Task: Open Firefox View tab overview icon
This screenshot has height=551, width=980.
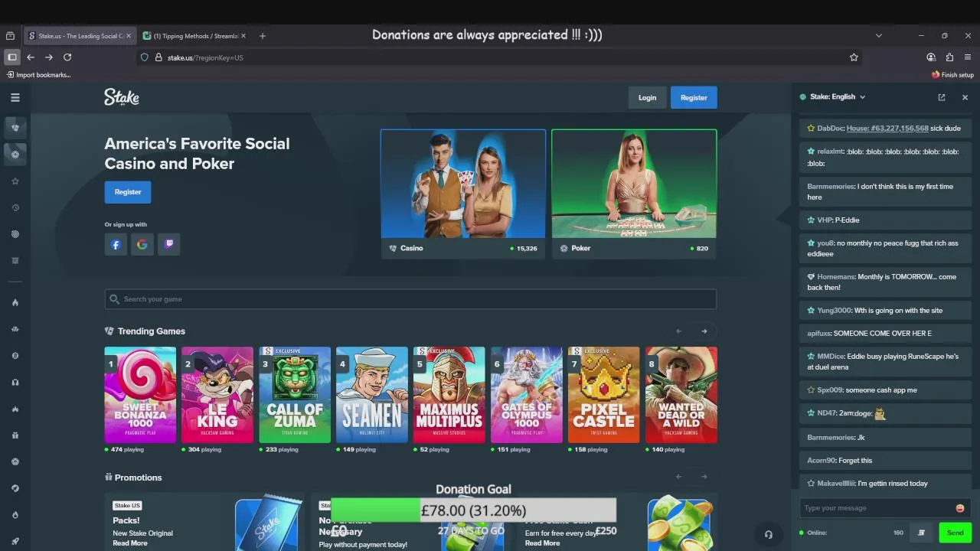Action: click(x=10, y=36)
